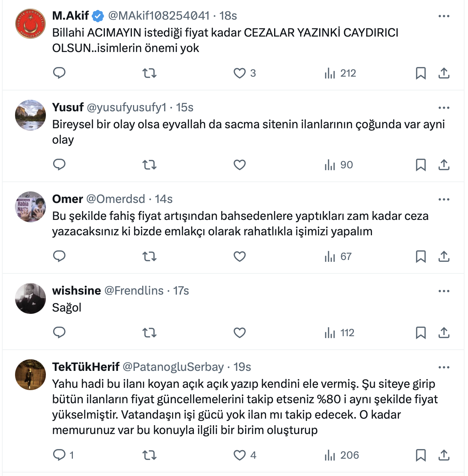Retweet Omer's post about emlakçı
The image size is (468, 476).
point(150,256)
